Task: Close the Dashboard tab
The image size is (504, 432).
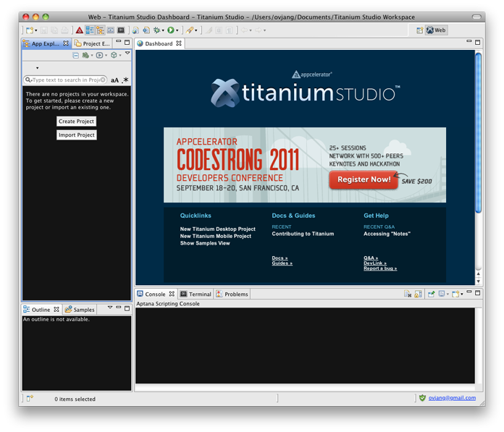Action: click(179, 43)
